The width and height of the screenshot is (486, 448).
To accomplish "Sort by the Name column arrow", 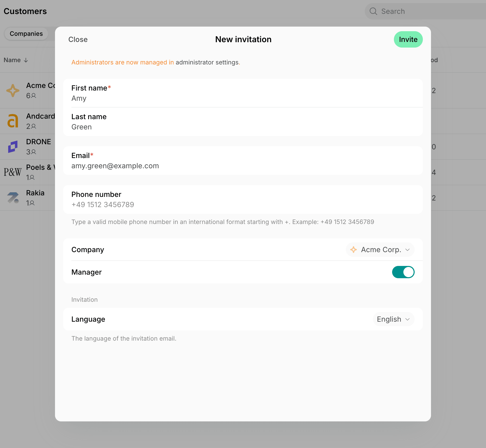I will 26,60.
